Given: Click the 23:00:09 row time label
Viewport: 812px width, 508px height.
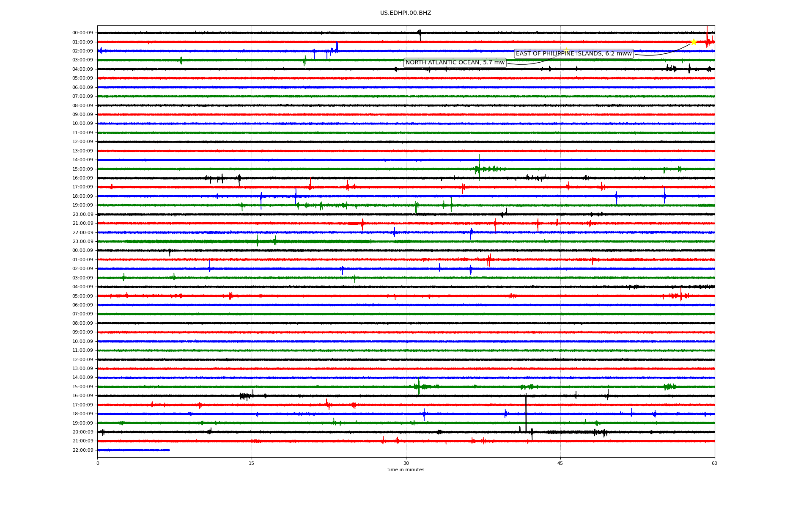Looking at the screenshot, I should click(x=83, y=242).
